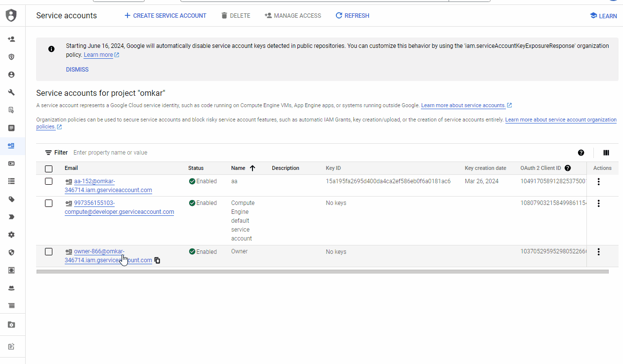The width and height of the screenshot is (623, 364).
Task: Open the card-shaped Workload Identity Federation icon
Action: (11, 163)
